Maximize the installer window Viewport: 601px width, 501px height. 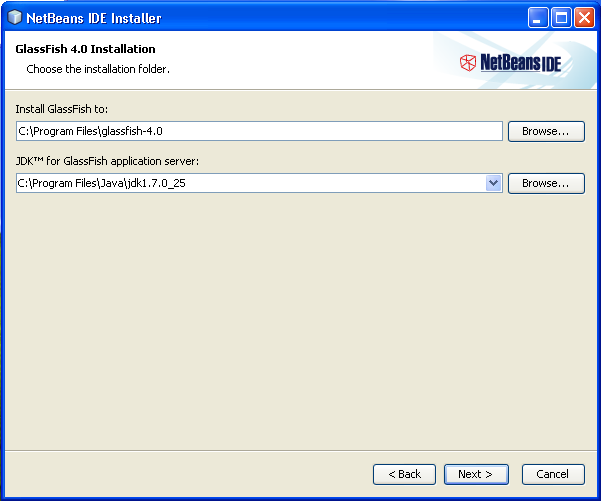click(561, 18)
